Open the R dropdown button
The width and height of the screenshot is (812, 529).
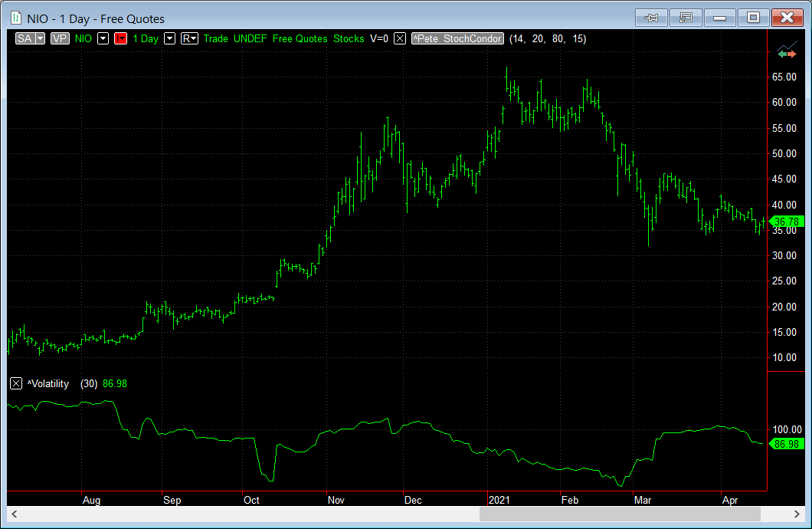pyautogui.click(x=189, y=38)
